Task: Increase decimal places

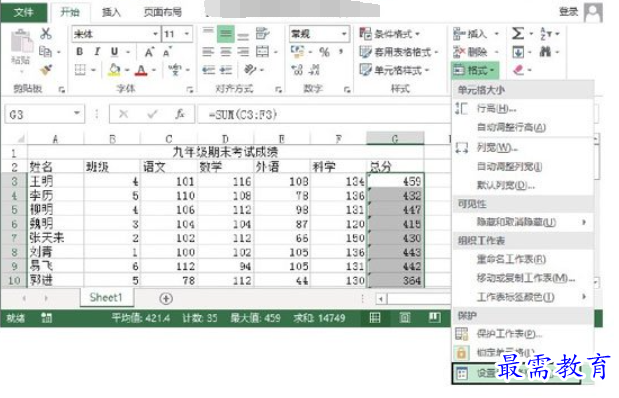Action: click(x=297, y=70)
